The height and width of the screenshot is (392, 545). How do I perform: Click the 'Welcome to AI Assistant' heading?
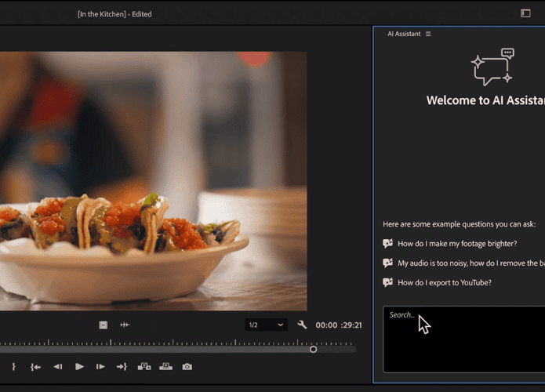click(x=485, y=100)
